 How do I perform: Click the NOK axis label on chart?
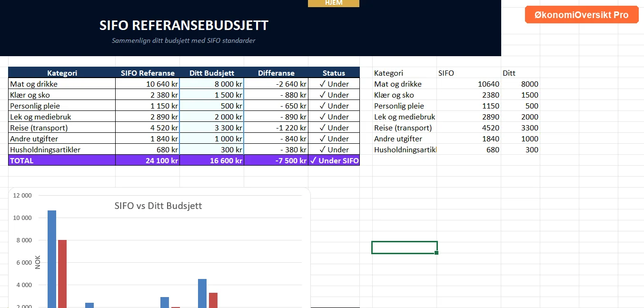click(38, 262)
